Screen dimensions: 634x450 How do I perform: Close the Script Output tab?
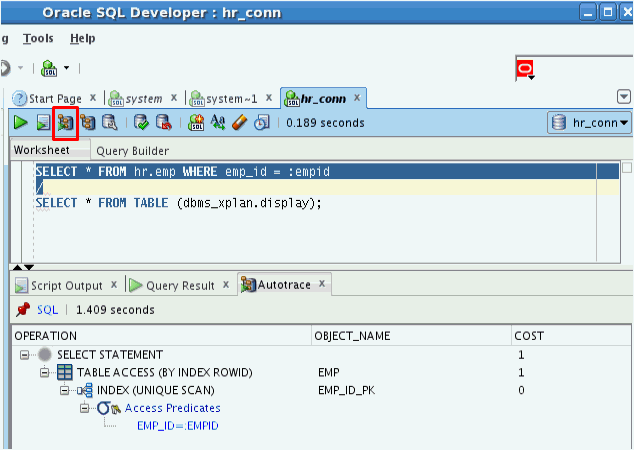pos(114,285)
